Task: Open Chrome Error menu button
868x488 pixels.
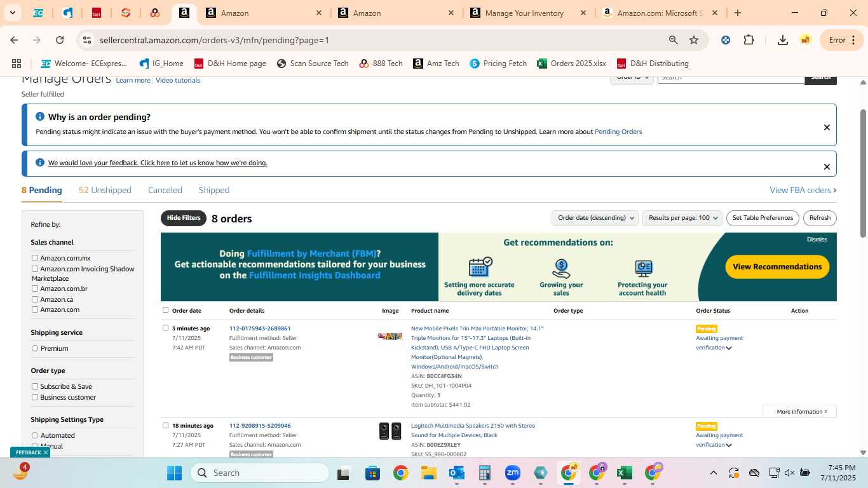Action: tap(843, 40)
